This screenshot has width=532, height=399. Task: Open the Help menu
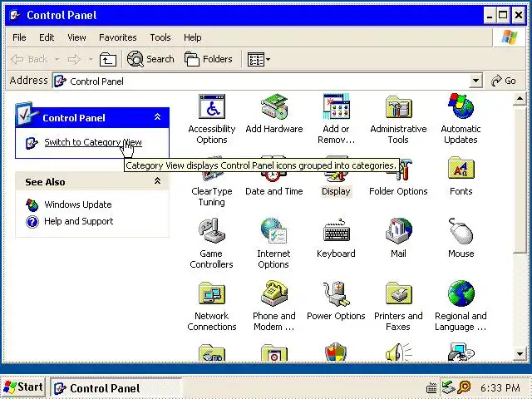pyautogui.click(x=192, y=37)
